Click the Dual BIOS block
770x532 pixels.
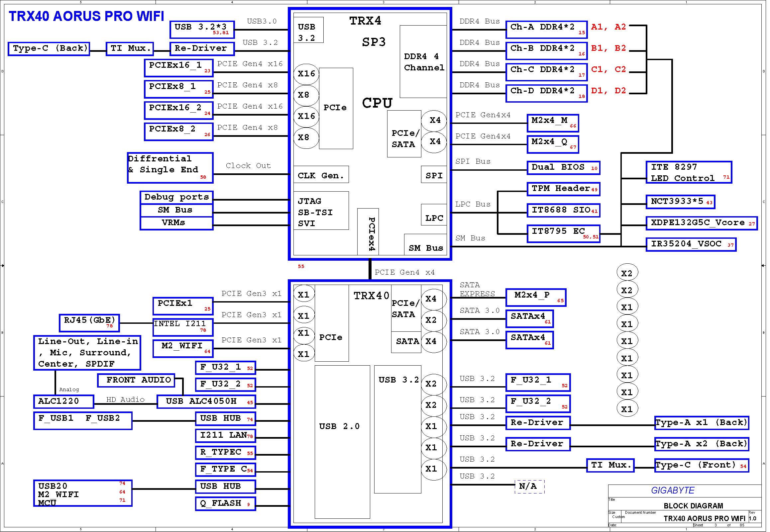click(564, 168)
